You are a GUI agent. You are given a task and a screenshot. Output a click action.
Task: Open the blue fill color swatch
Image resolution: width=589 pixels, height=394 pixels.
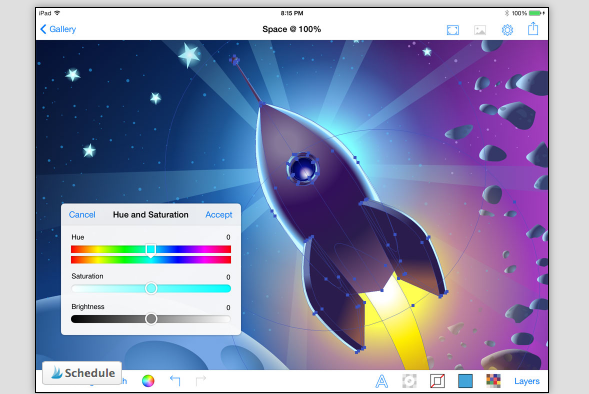tap(465, 381)
